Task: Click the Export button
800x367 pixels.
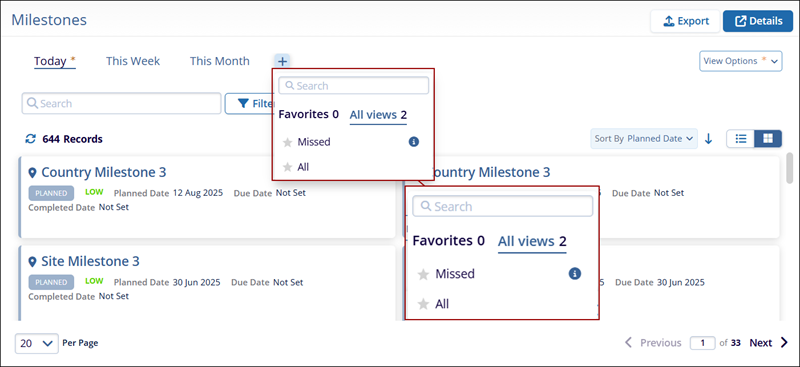Action: point(685,21)
